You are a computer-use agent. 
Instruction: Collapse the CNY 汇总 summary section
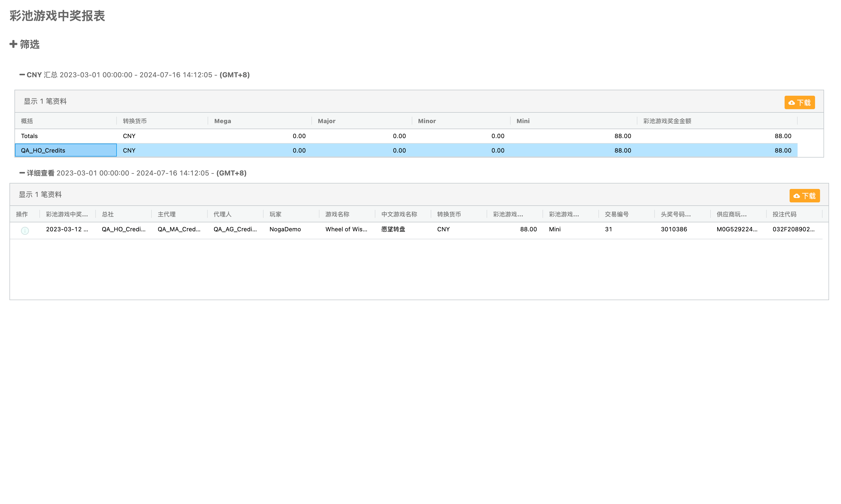(x=22, y=75)
